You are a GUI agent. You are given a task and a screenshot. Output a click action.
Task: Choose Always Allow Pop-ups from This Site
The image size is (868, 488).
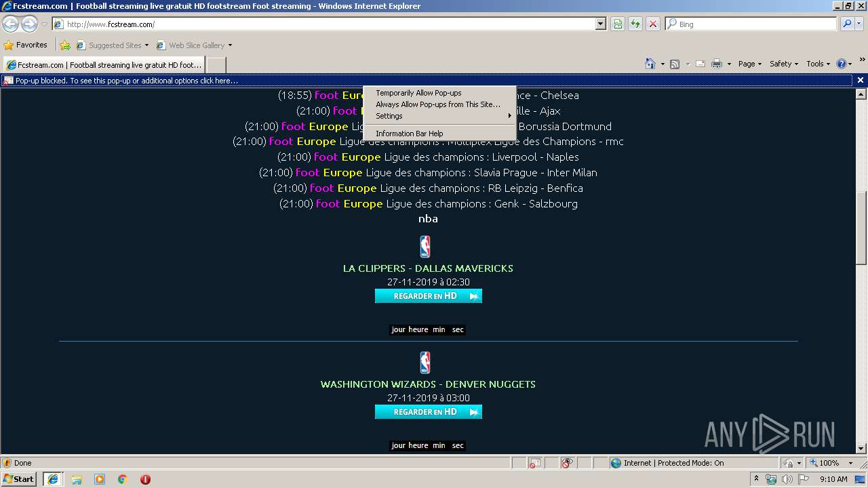pyautogui.click(x=439, y=104)
